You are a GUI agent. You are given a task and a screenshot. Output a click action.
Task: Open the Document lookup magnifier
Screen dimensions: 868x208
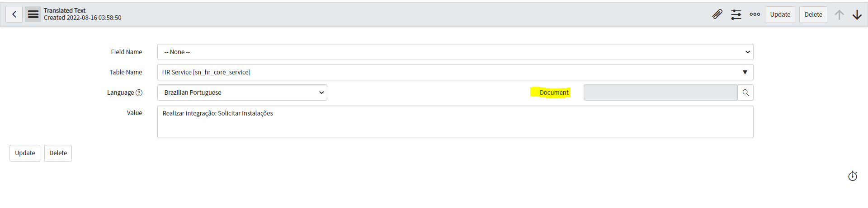[745, 92]
